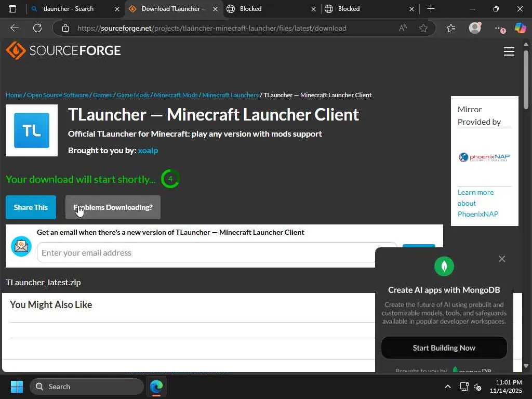The width and height of the screenshot is (532, 399).
Task: Click Start Building Now button
Action: coord(444,348)
